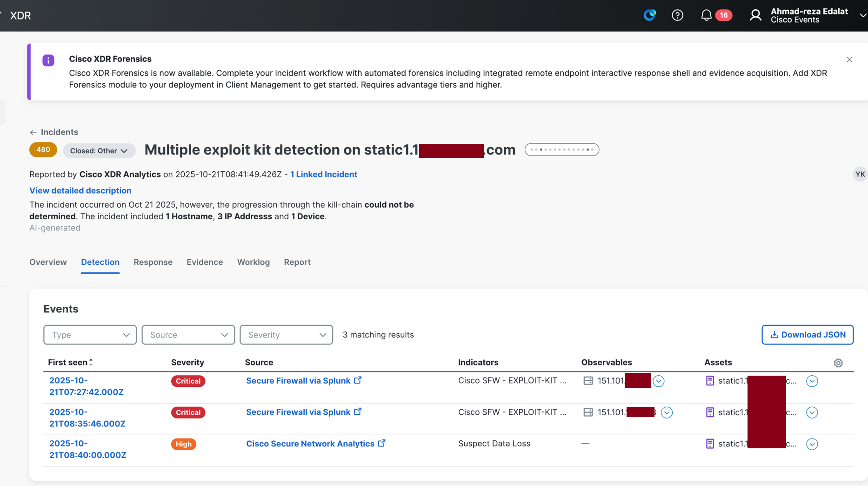868x486 pixels.
Task: Open the Closed: Other status dropdown
Action: tap(99, 150)
